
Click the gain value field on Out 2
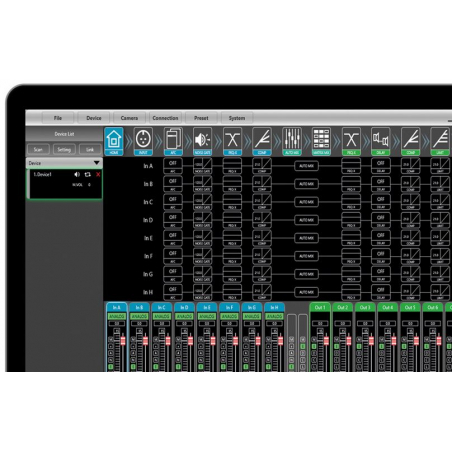tap(342, 323)
